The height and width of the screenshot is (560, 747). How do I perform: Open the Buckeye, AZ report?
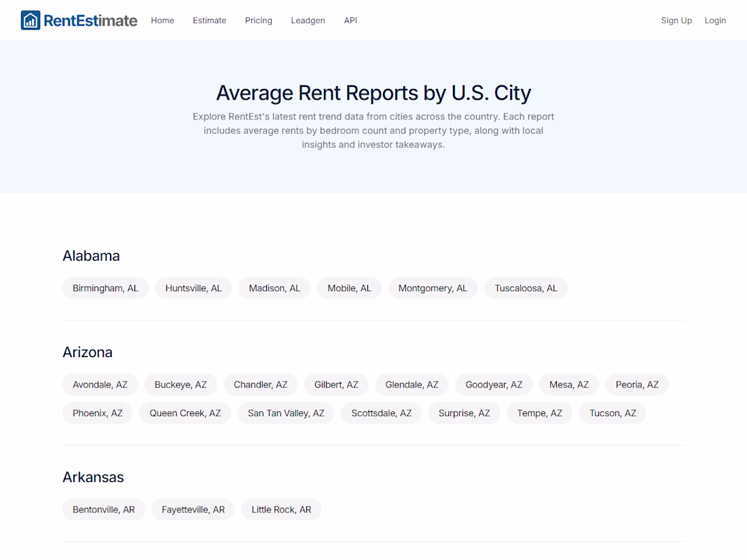tap(181, 385)
